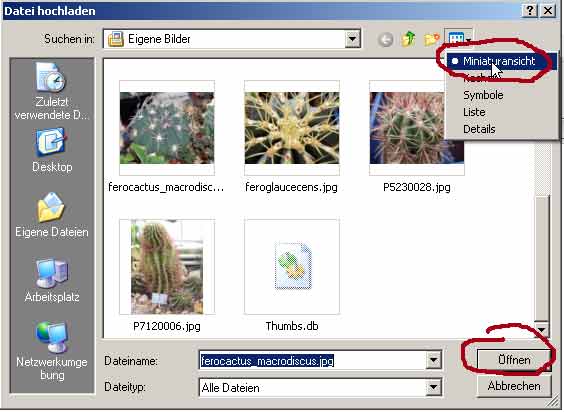Click the Öffnen button
Image resolution: width=564 pixels, height=412 pixels.
[x=514, y=360]
